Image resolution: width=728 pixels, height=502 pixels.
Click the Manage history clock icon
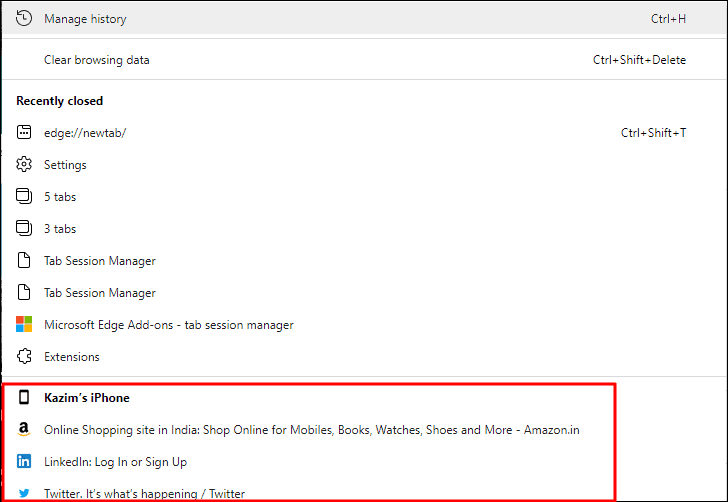[24, 19]
